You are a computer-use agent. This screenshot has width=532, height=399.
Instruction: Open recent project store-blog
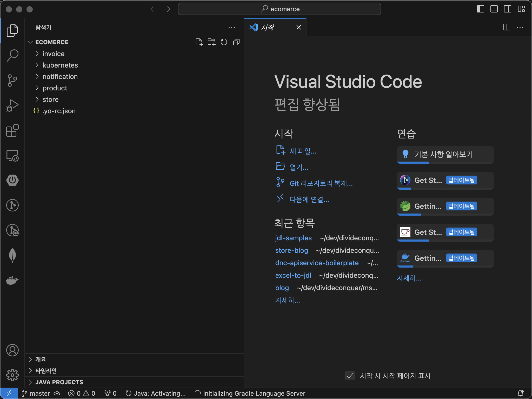pos(291,250)
